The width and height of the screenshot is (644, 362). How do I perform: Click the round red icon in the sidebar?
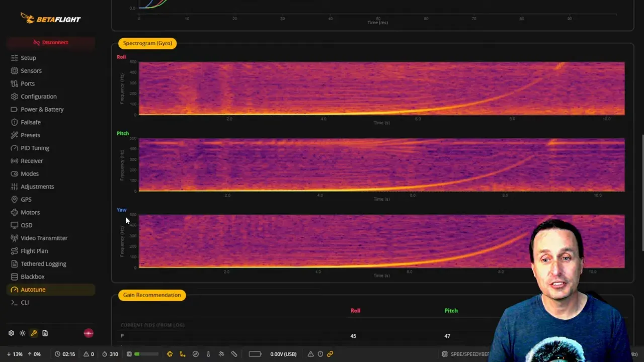tap(88, 333)
